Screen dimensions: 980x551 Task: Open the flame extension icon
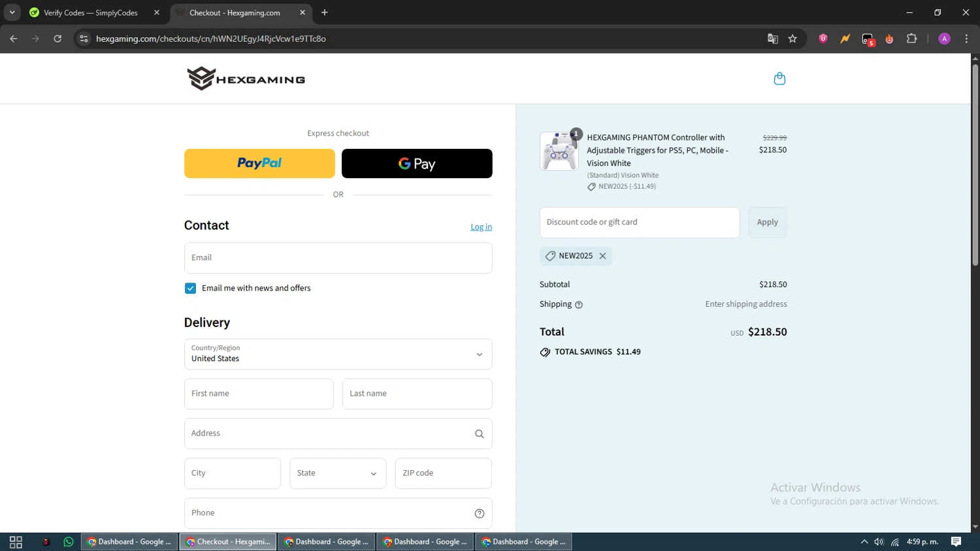889,39
